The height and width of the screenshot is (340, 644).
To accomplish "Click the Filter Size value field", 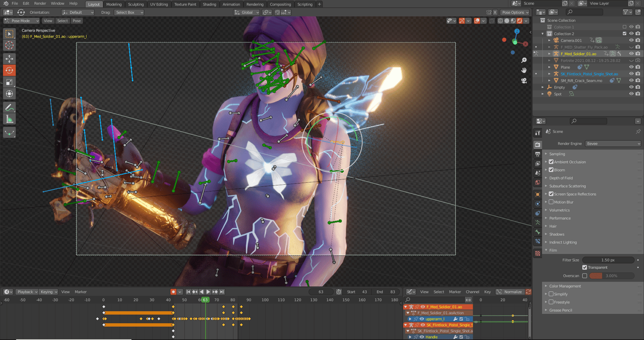I will (608, 260).
